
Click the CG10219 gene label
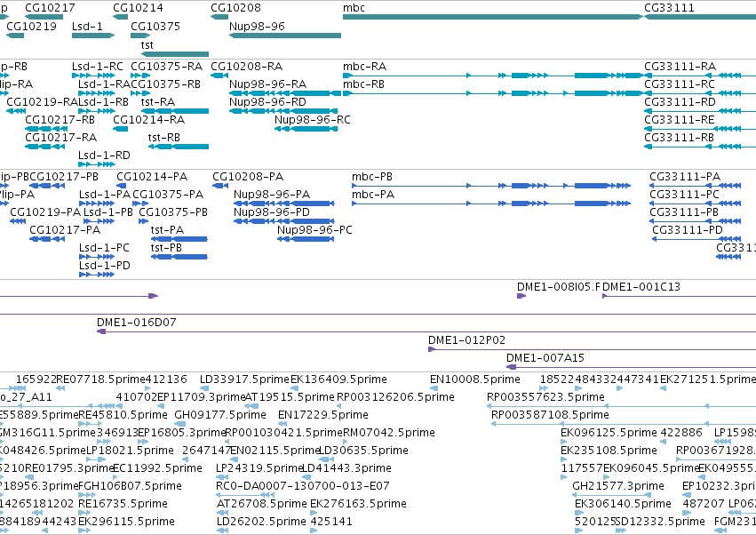pos(31,26)
